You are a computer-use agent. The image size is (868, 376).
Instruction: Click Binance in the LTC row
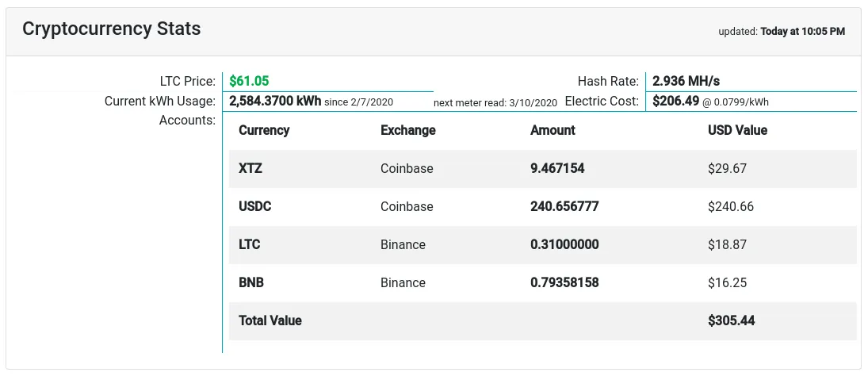tap(403, 244)
